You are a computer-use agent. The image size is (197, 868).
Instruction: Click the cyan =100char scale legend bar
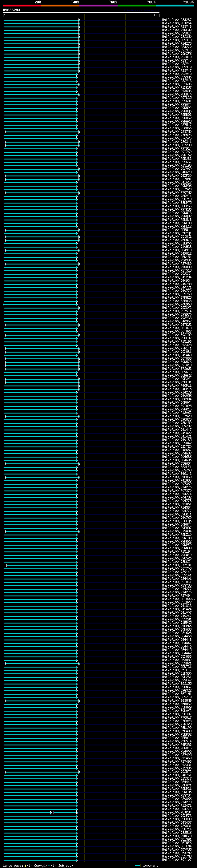[137, 866]
